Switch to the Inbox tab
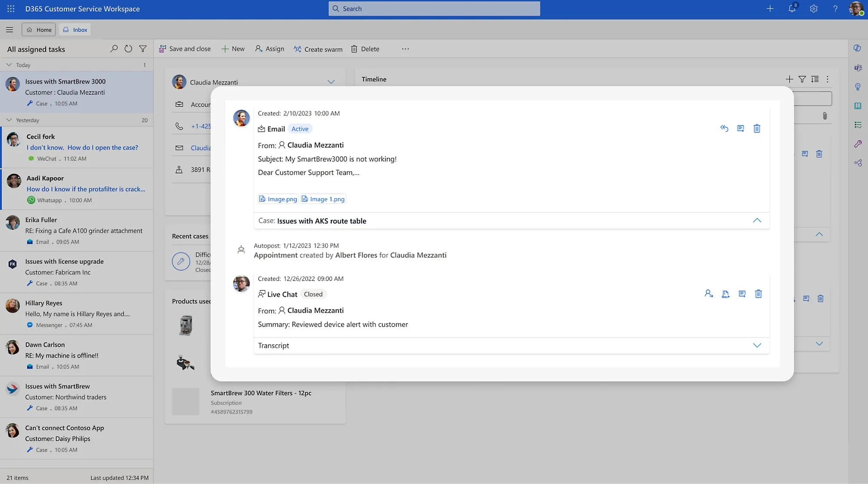This screenshot has height=484, width=868. (76, 30)
